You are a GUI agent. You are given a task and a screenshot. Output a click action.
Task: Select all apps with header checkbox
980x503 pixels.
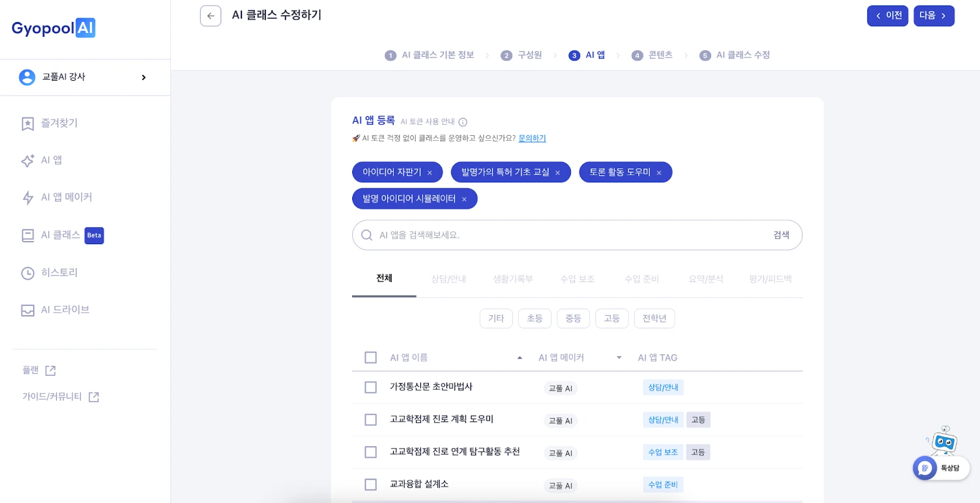371,357
